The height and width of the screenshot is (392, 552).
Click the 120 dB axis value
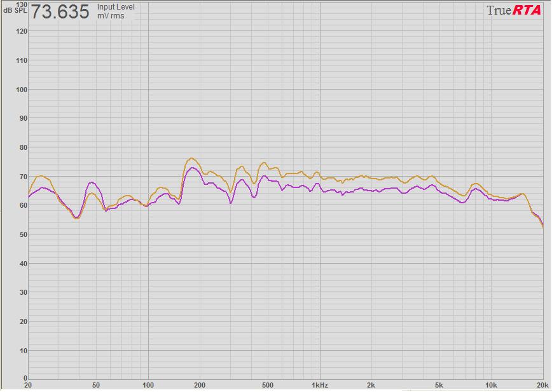[22, 31]
